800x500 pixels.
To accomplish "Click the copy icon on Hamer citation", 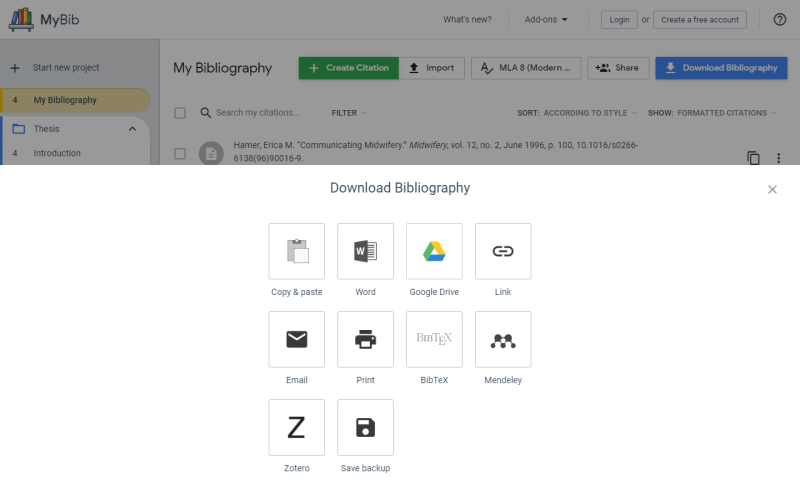I will point(753,158).
